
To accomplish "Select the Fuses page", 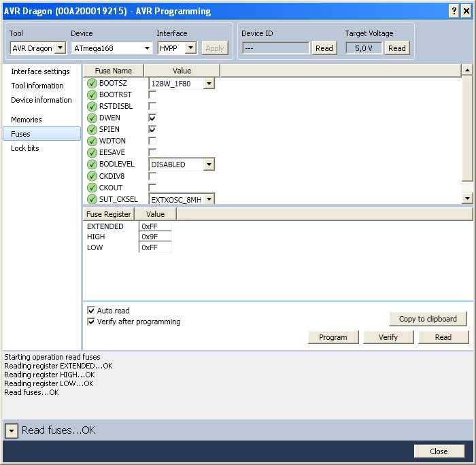I will point(42,134).
